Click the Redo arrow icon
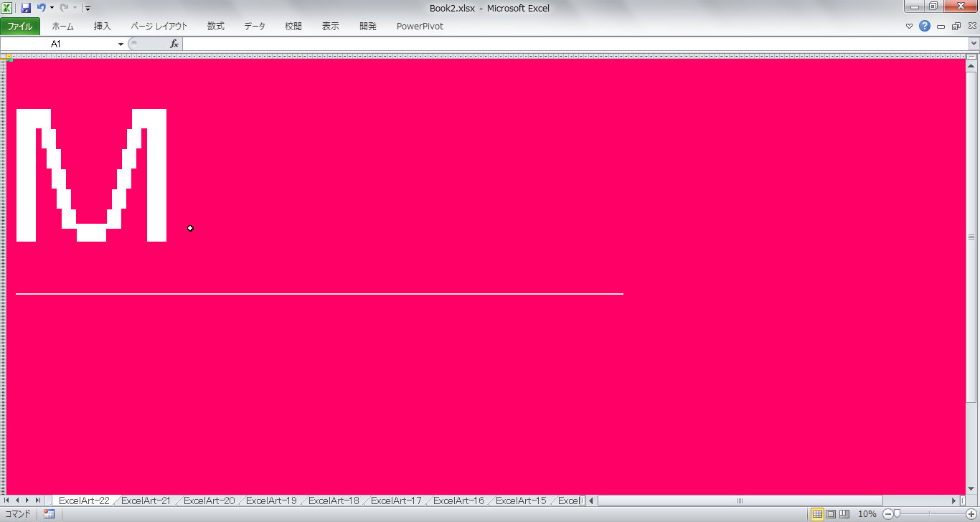This screenshot has width=980, height=522. click(x=64, y=8)
